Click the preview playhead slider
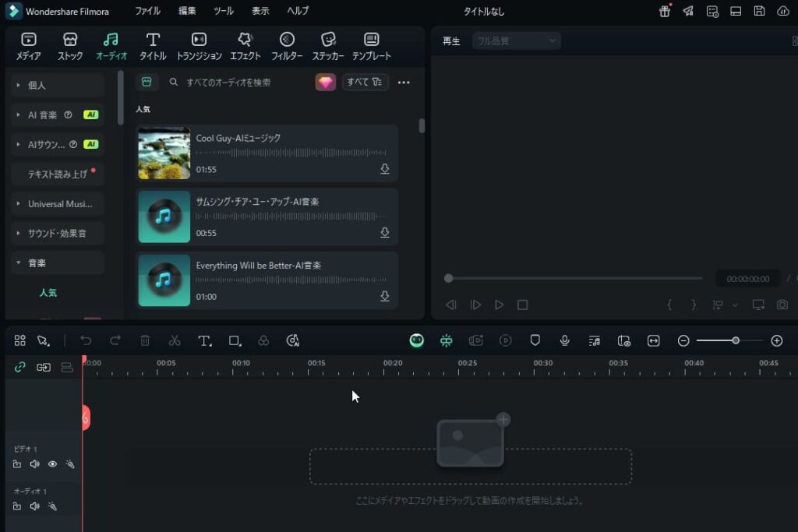 tap(448, 278)
